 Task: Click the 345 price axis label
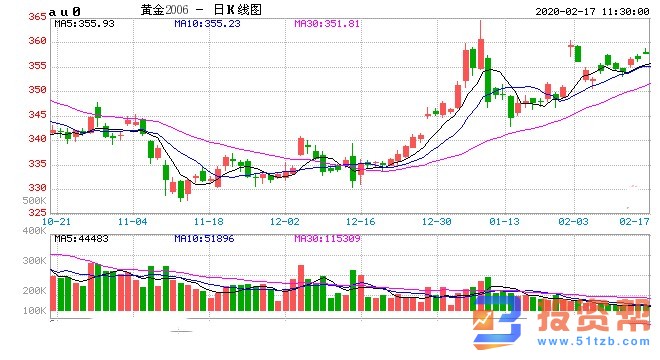(x=37, y=115)
